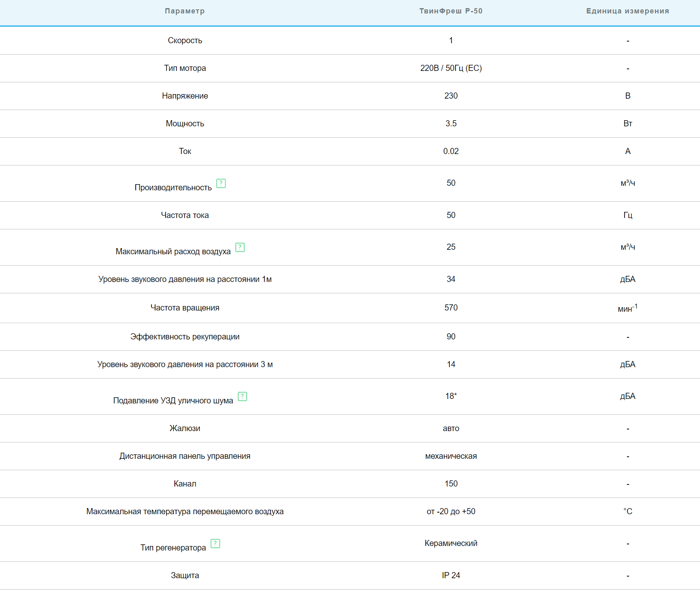Select the voltage value 230
The image size is (700, 590).
click(451, 96)
